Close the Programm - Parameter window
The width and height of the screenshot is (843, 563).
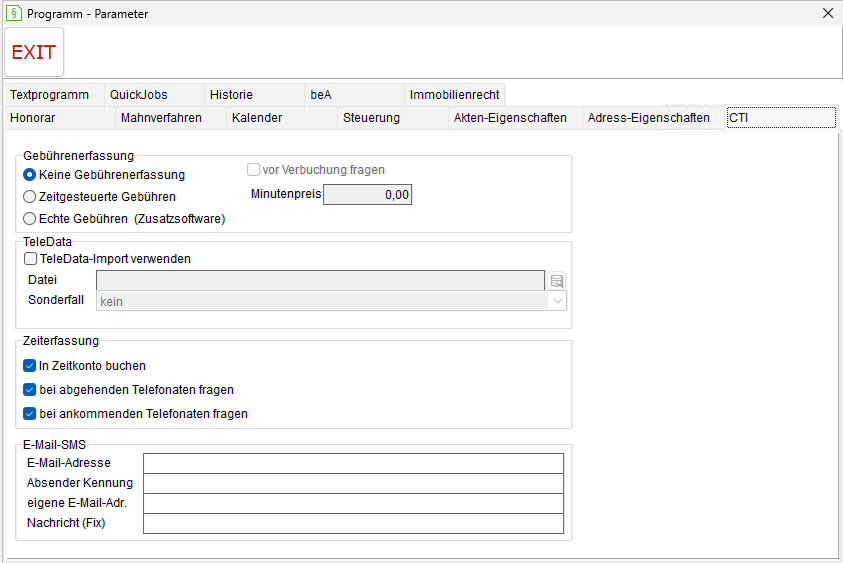pos(828,13)
